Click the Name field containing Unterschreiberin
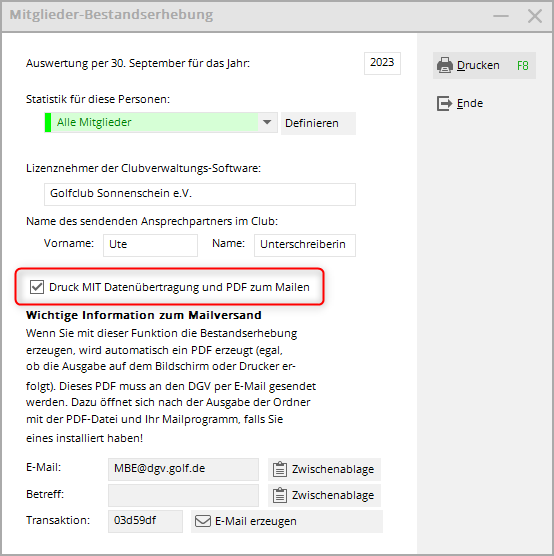554x556 pixels. pos(305,245)
